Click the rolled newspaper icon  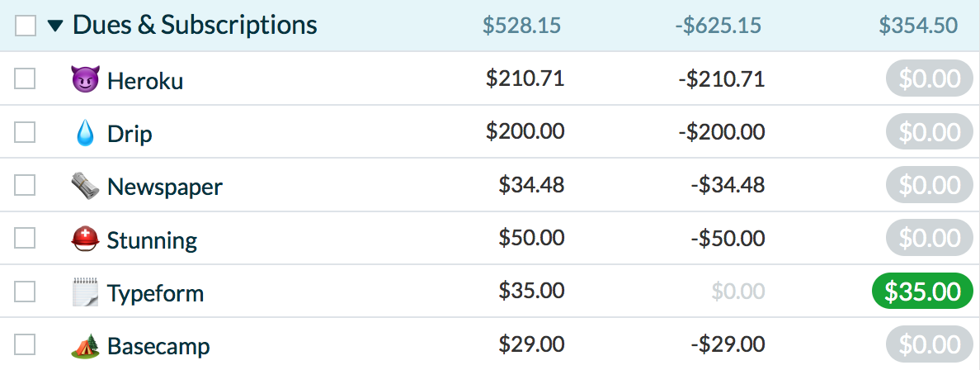coord(85,186)
